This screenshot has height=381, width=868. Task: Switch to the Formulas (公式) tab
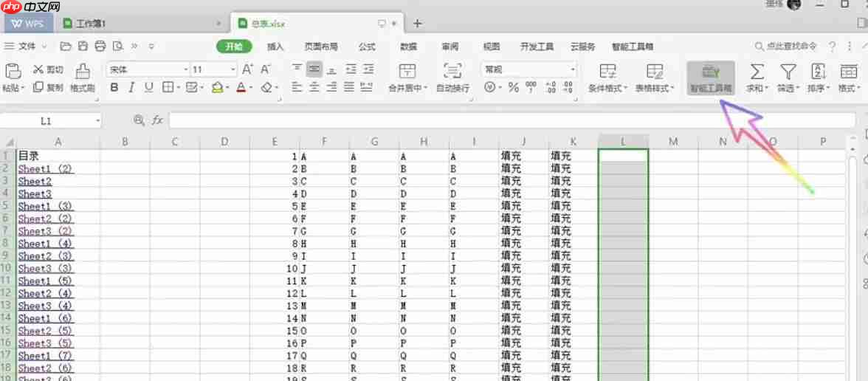tap(366, 47)
